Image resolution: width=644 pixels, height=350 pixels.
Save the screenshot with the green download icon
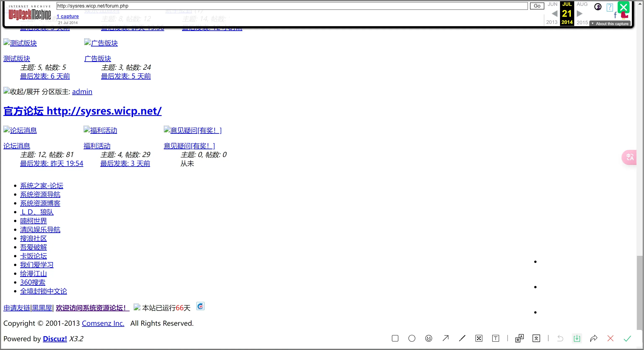577,338
